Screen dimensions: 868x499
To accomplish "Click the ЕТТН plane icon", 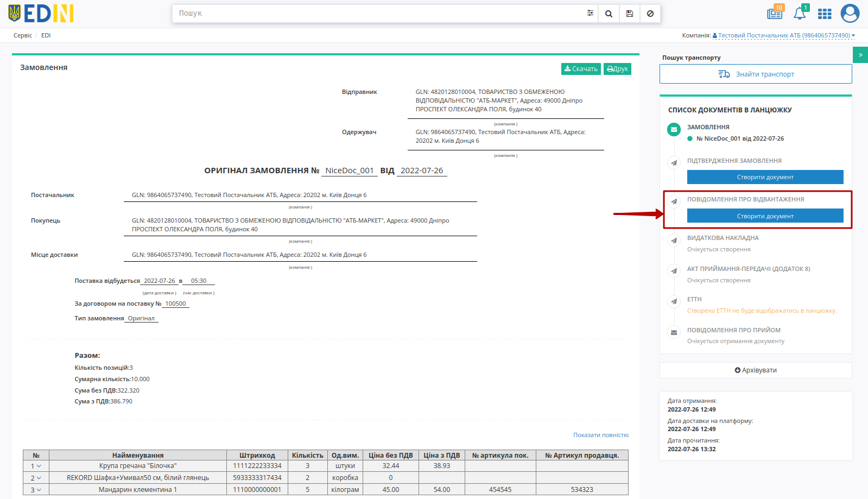I will point(674,301).
